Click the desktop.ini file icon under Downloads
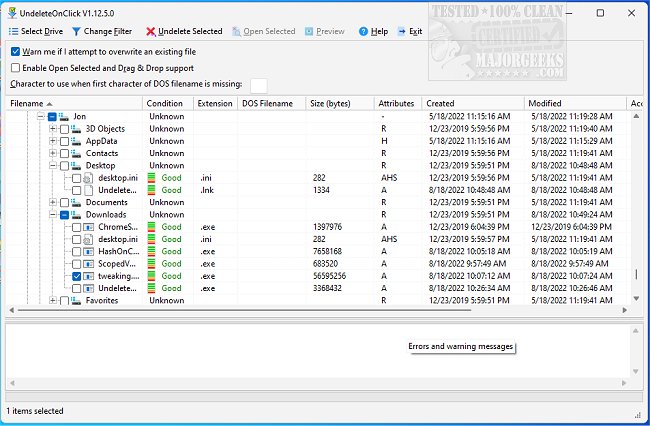The height and width of the screenshot is (426, 650). click(88, 240)
